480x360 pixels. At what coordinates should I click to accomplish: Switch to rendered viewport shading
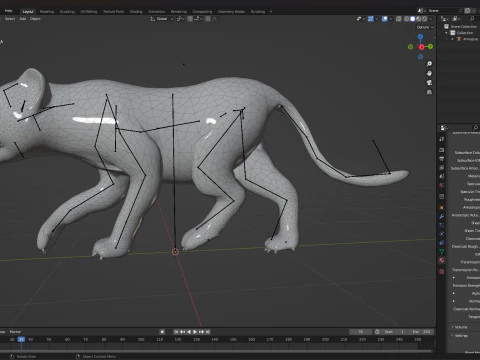(425, 19)
